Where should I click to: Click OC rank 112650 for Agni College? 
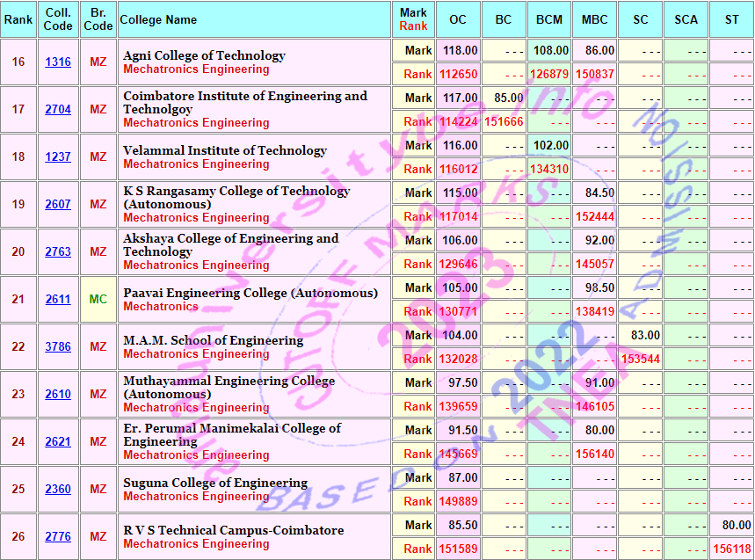(x=458, y=75)
